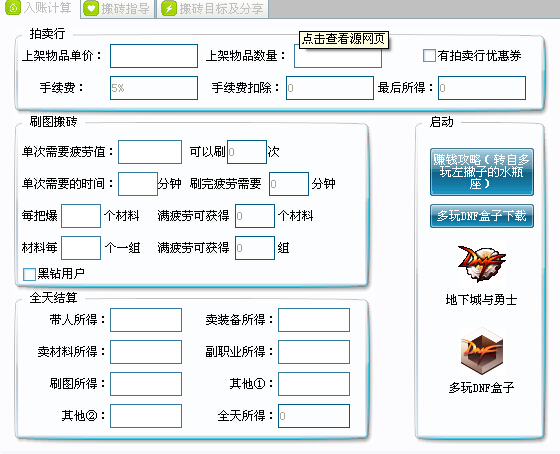Click the lightning icon on 搬砖目标及分享 tab
560x454 pixels.
point(169,9)
